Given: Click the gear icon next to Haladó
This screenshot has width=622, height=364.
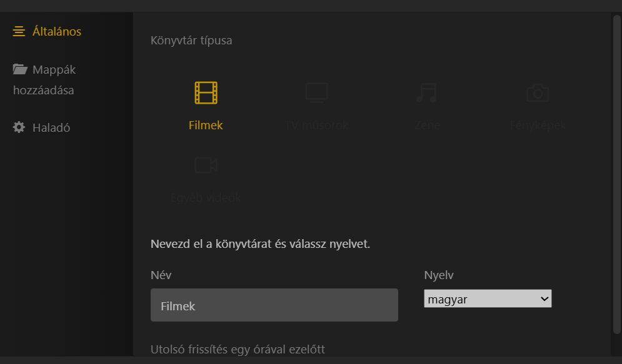Looking at the screenshot, I should 19,127.
